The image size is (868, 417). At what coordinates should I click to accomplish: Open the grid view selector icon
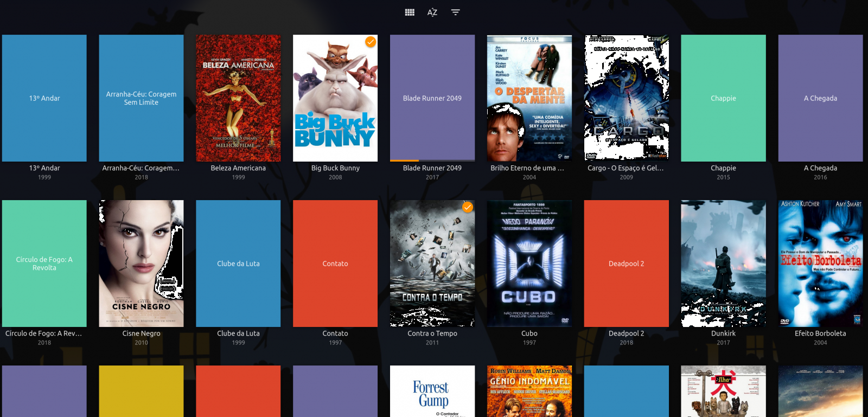(x=410, y=12)
